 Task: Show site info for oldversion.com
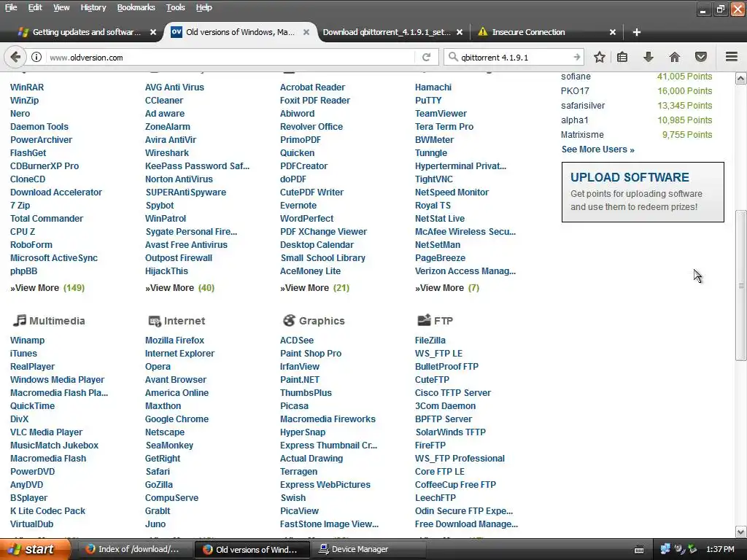pyautogui.click(x=36, y=57)
